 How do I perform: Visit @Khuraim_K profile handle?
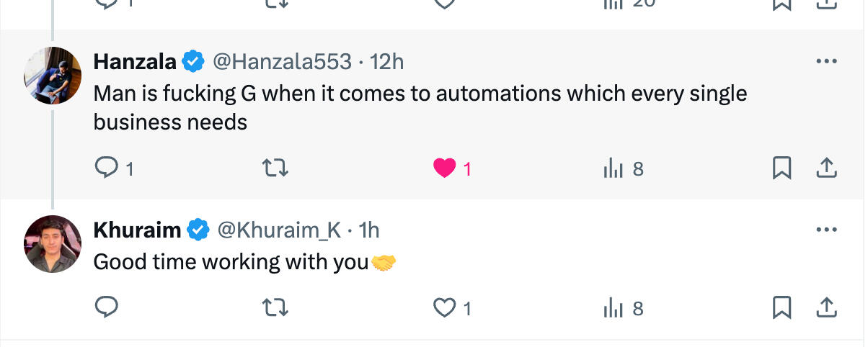[x=279, y=230]
